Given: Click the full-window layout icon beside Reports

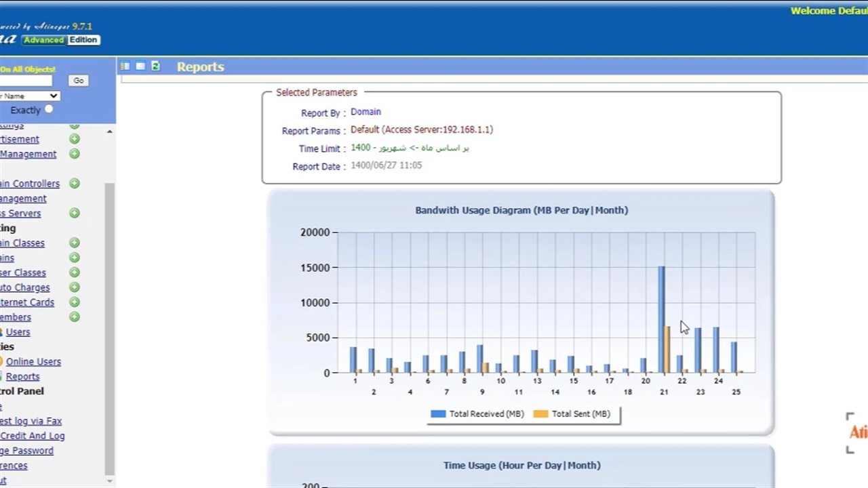Looking at the screenshot, I should click(x=140, y=66).
